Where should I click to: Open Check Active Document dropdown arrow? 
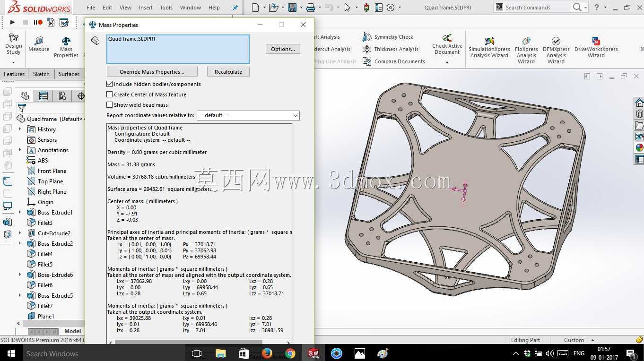[447, 62]
